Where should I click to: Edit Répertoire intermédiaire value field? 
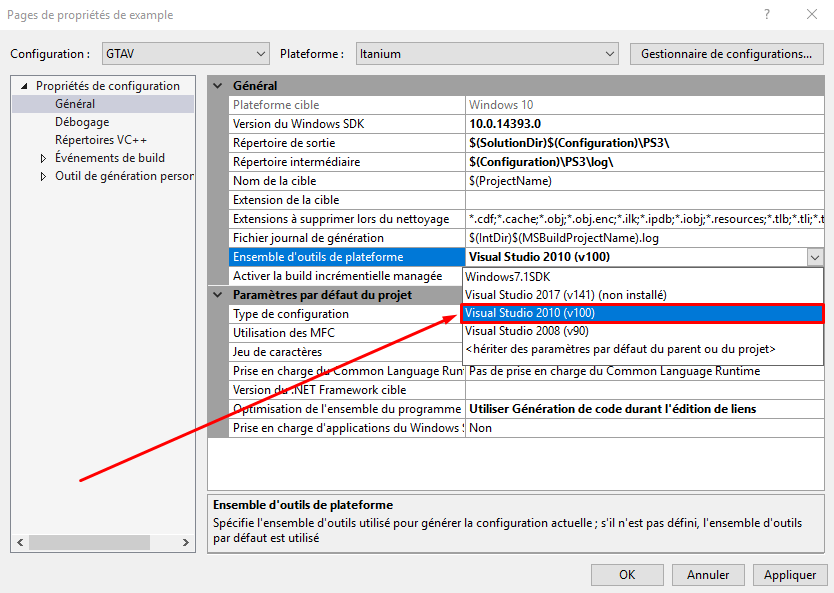coord(645,162)
